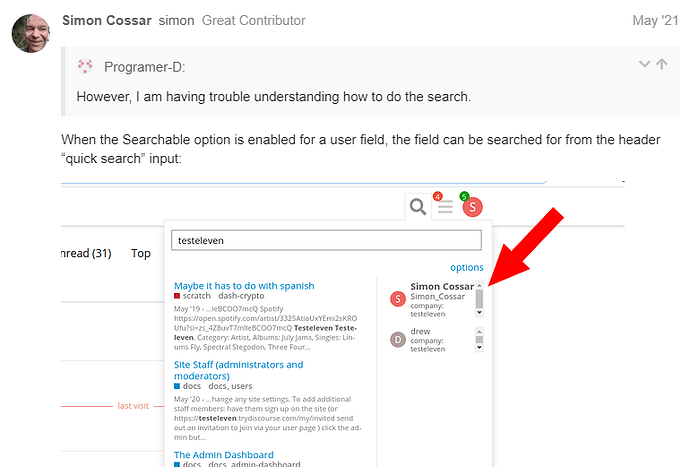This screenshot has width=690, height=467.
Task: Click the Programer-D quote avatar icon
Action: pos(85,66)
